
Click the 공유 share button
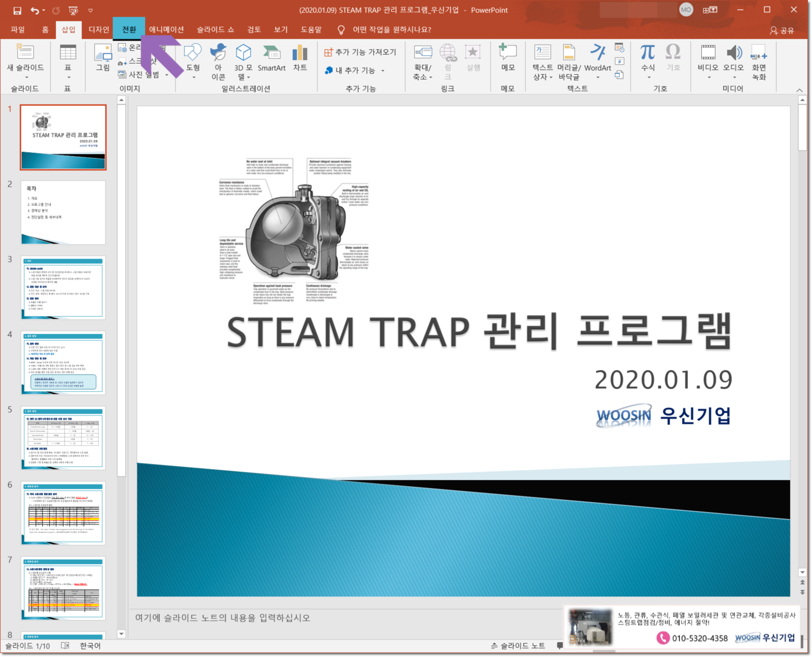pos(782,30)
